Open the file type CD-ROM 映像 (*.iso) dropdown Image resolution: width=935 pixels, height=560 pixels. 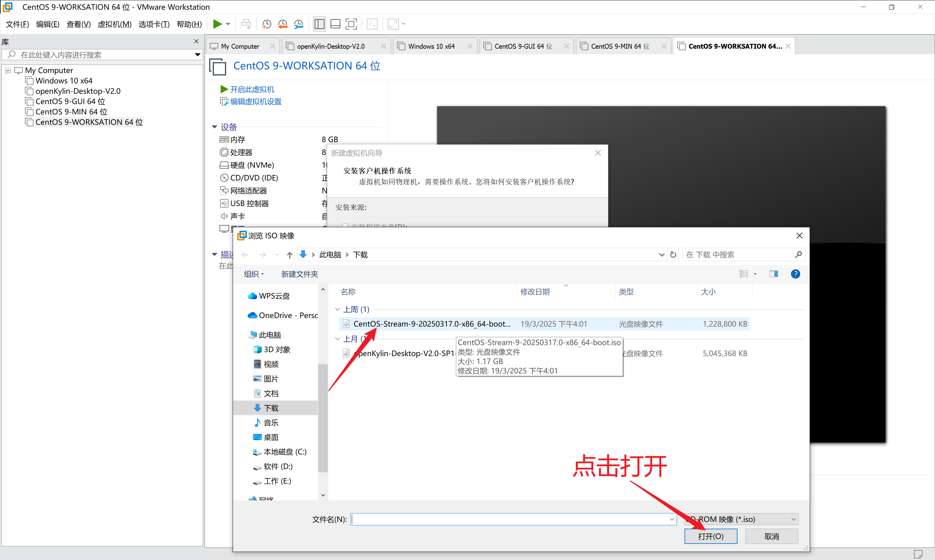point(741,519)
